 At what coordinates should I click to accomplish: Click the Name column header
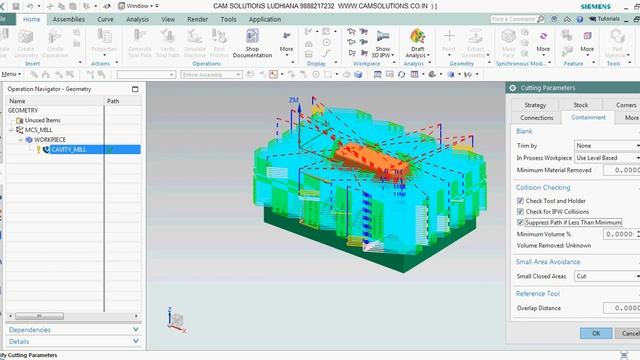55,101
